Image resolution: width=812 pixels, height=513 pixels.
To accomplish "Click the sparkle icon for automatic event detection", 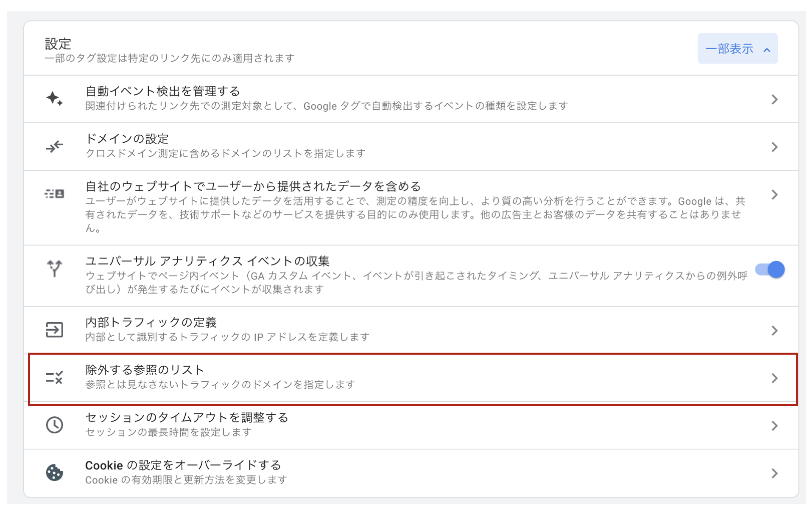I will pos(55,99).
